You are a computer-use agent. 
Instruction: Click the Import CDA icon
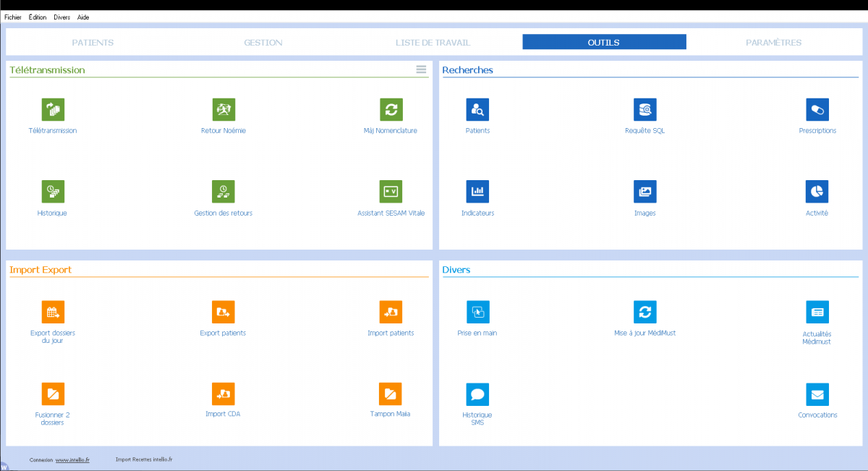[x=224, y=394]
